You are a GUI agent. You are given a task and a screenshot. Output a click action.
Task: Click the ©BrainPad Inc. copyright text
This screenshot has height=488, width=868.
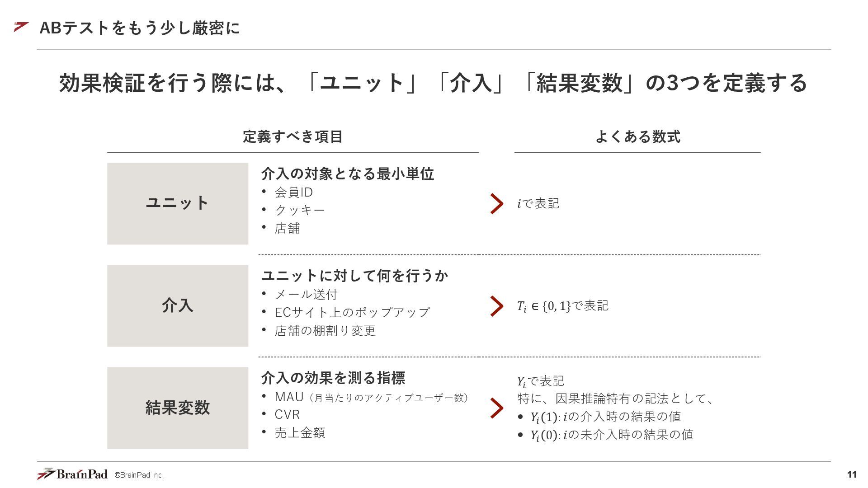point(139,475)
